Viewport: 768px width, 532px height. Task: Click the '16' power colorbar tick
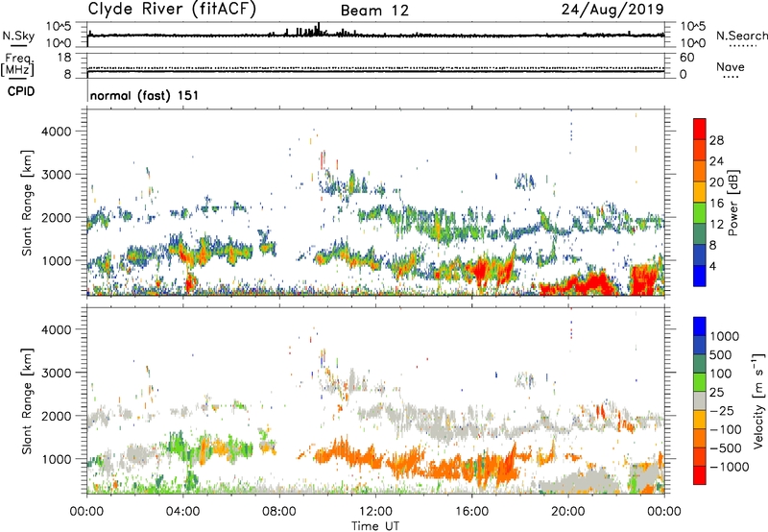click(716, 204)
